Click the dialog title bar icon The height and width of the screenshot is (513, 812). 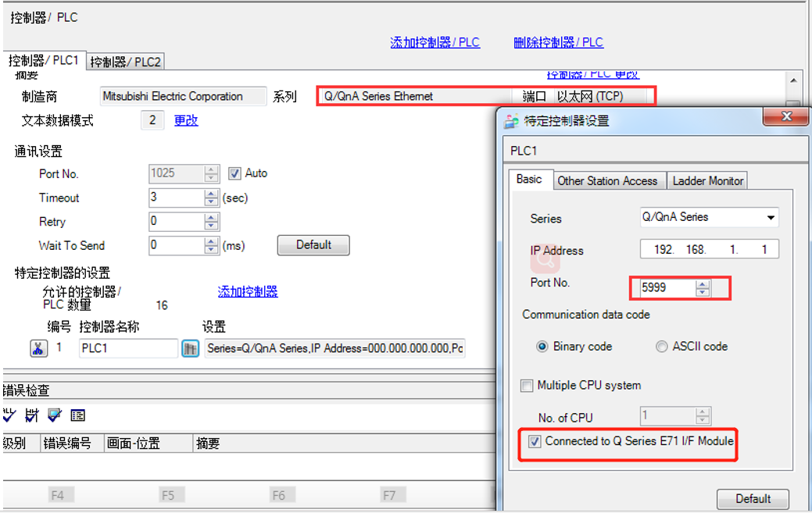tap(512, 121)
